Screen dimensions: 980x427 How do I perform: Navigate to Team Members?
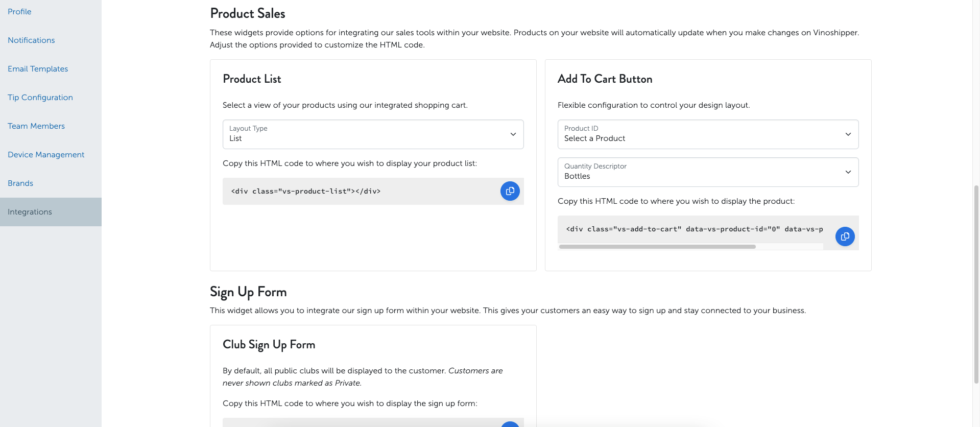point(36,126)
